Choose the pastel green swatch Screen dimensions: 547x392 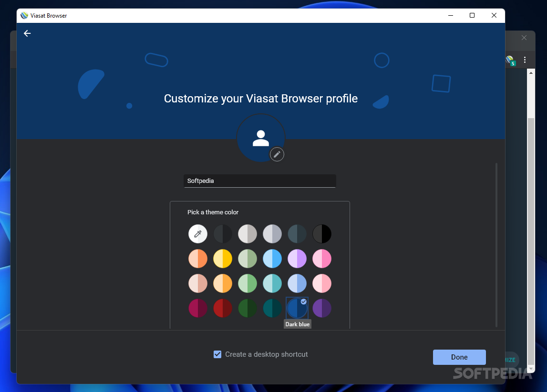click(x=248, y=283)
